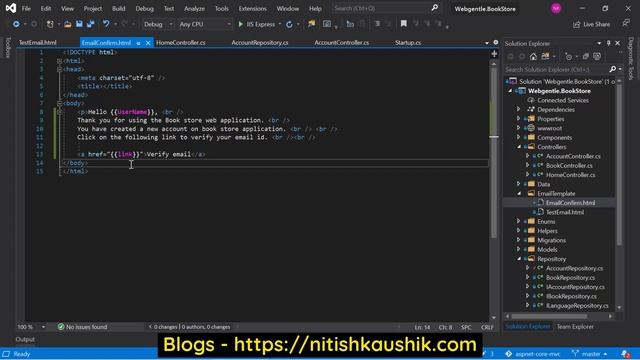Image resolution: width=640 pixels, height=360 pixels.
Task: Open the Build menu
Action: click(119, 8)
